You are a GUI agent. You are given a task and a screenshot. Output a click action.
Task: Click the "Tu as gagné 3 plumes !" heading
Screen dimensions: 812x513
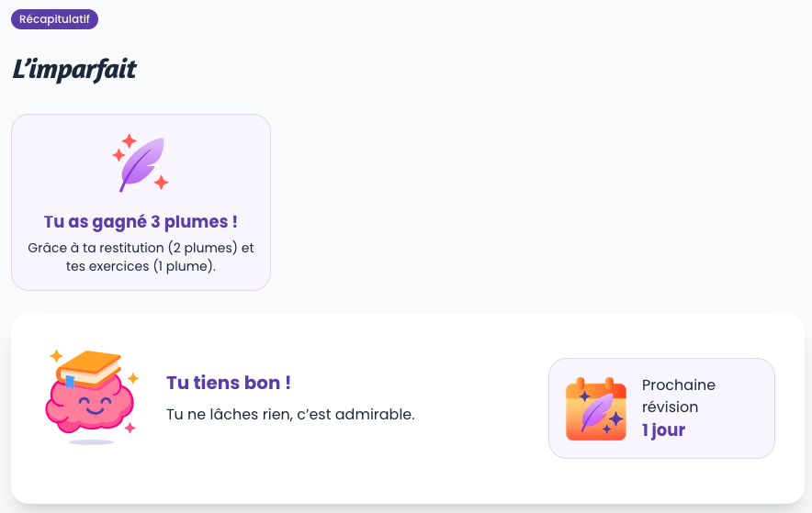pos(141,222)
